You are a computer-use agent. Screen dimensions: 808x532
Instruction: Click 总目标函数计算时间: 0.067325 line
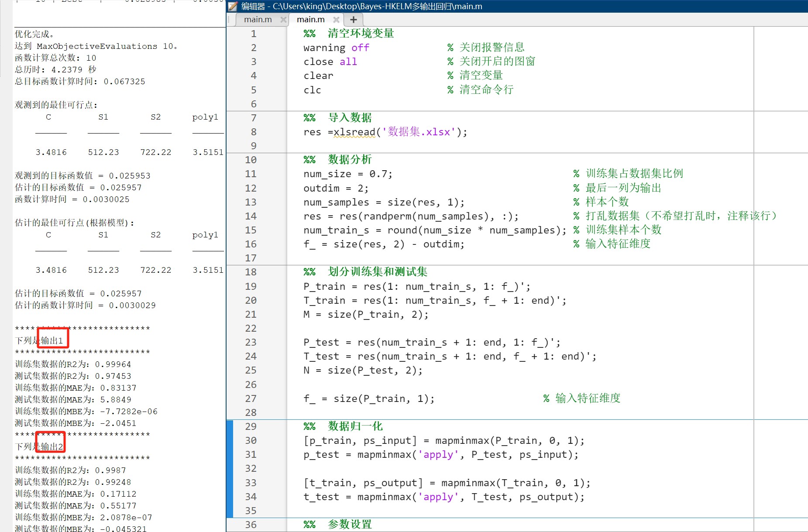(80, 81)
